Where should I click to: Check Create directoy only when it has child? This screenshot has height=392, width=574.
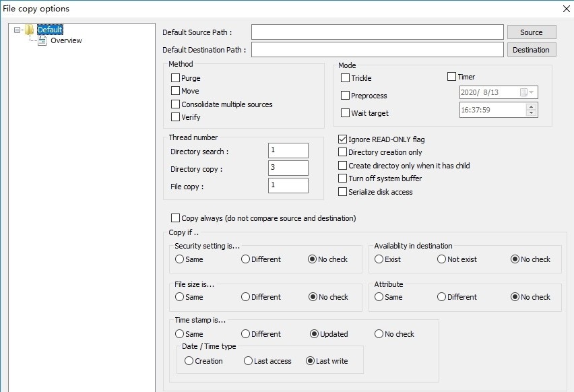click(343, 166)
